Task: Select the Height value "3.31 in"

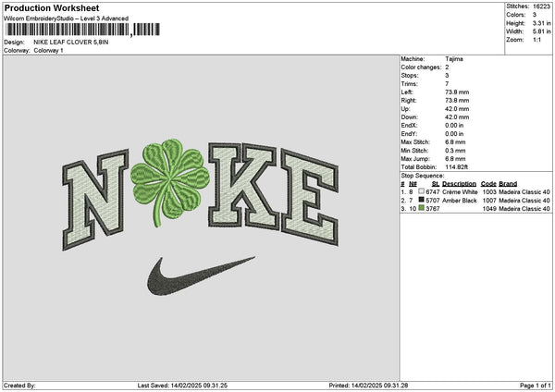Action: pyautogui.click(x=541, y=23)
